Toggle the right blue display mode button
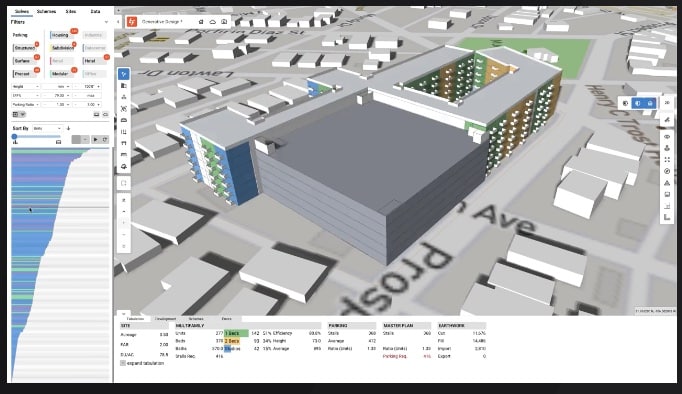Image resolution: width=682 pixels, height=394 pixels. pos(650,103)
